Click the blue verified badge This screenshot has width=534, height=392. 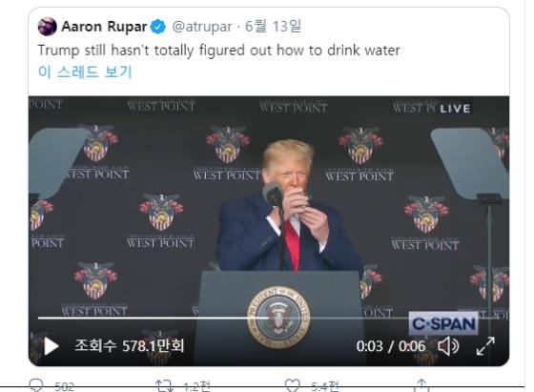158,27
